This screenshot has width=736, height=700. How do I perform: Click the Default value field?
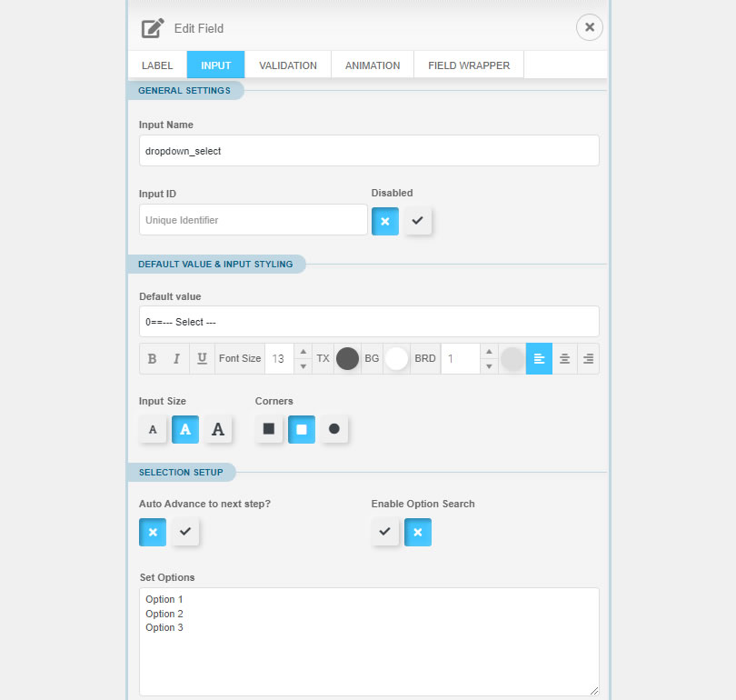point(369,322)
